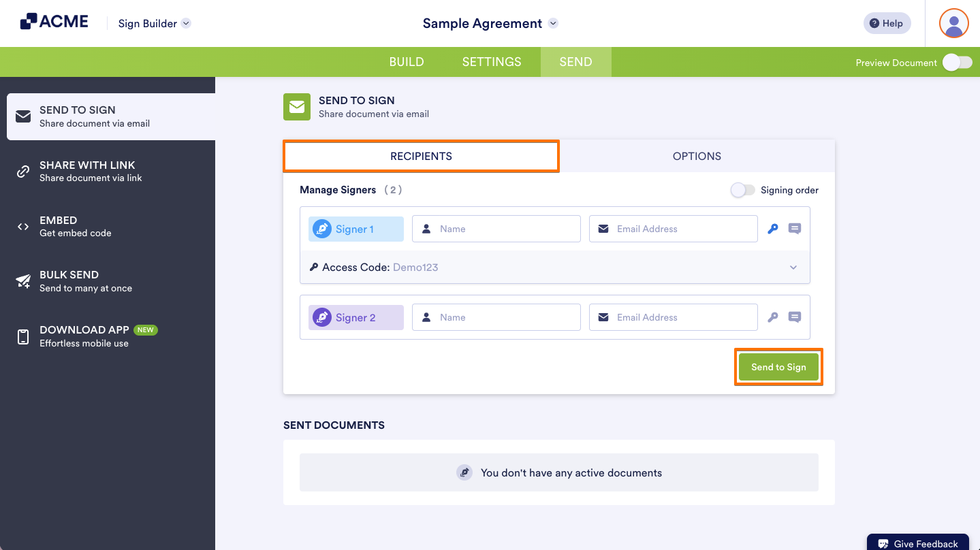
Task: Open the RECIPIENTS tab
Action: click(x=421, y=156)
